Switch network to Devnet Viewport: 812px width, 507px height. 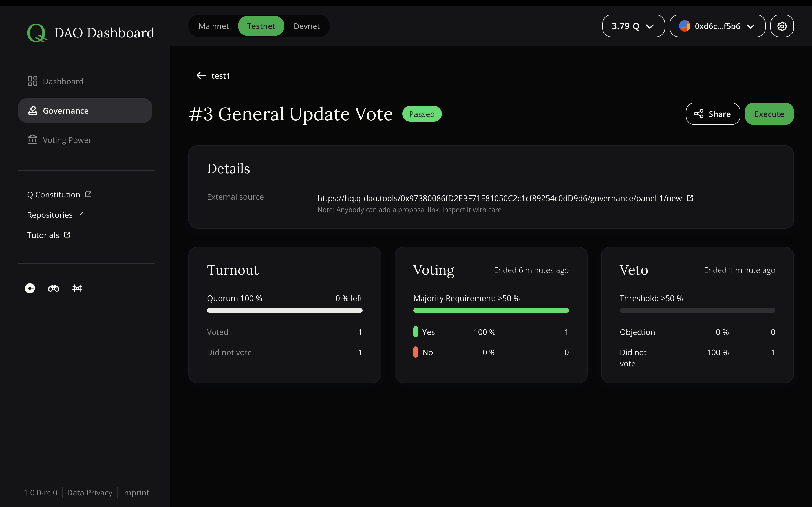pyautogui.click(x=306, y=26)
